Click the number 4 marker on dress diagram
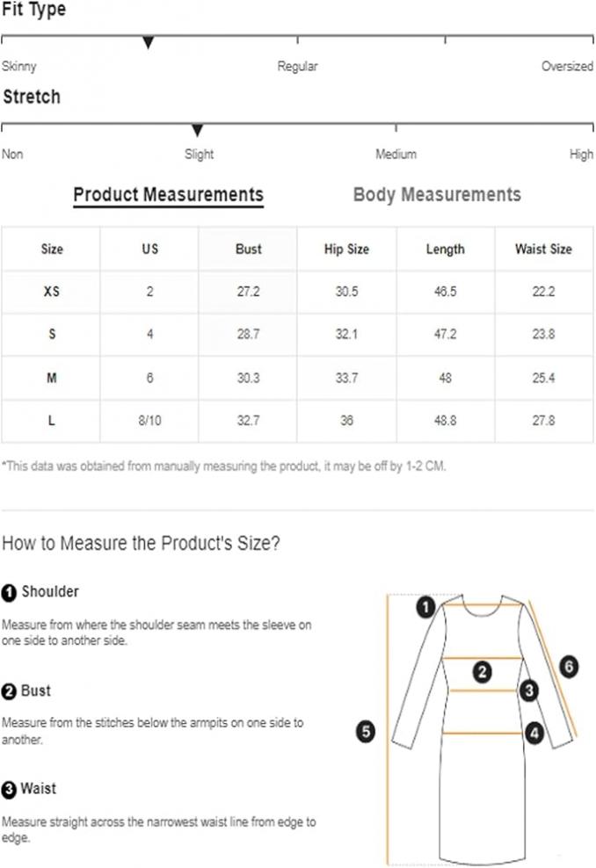This screenshot has width=596, height=868. 534,734
